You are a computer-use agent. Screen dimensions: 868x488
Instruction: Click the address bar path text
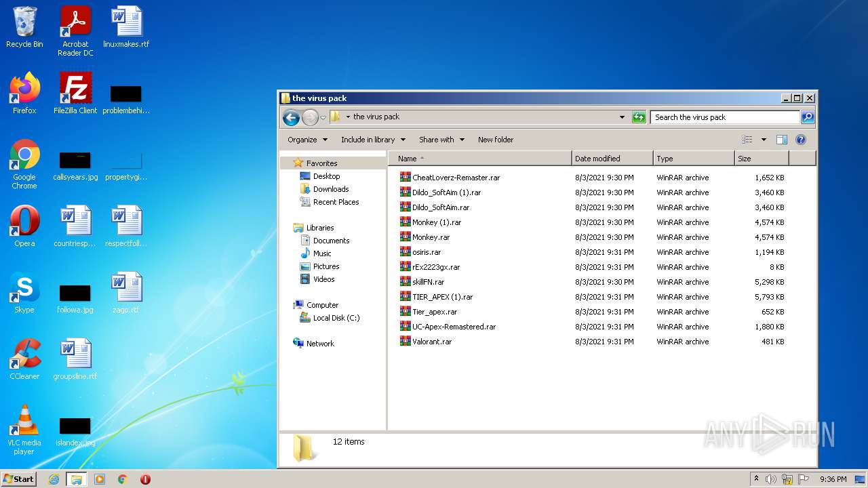(376, 117)
